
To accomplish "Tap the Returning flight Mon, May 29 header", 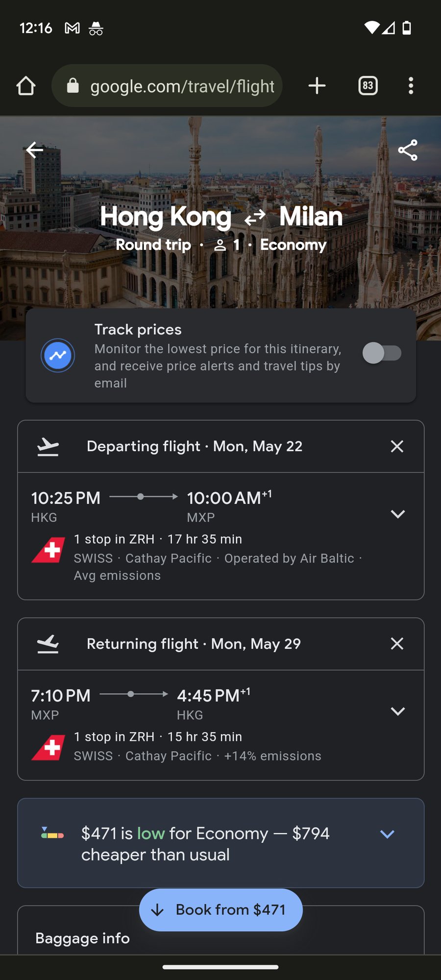I will click(194, 643).
